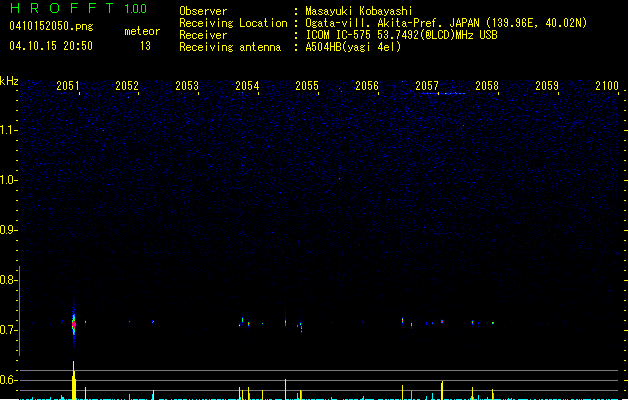Click the Receiving antenna label
Screen dimensions: 629x400
point(230,47)
